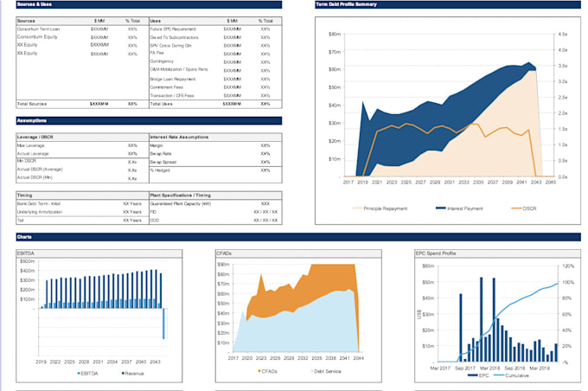Select the Swap Rate row label

(161, 154)
